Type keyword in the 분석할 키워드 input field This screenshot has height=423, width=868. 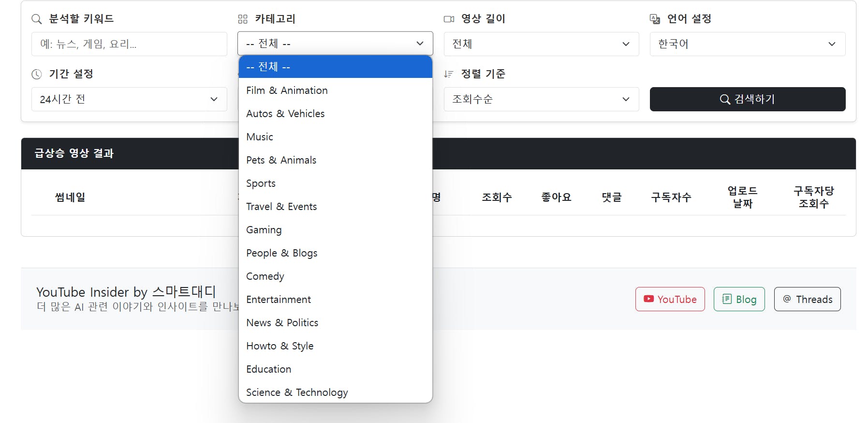[129, 44]
